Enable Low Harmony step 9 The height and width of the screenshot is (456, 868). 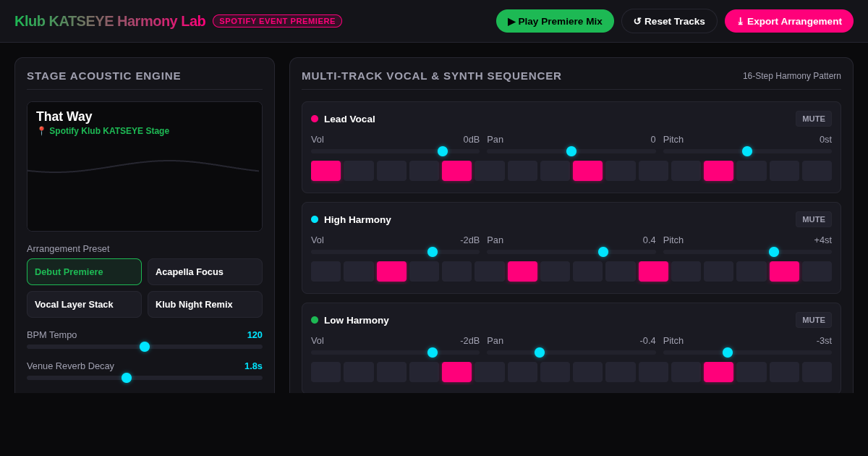tap(587, 372)
